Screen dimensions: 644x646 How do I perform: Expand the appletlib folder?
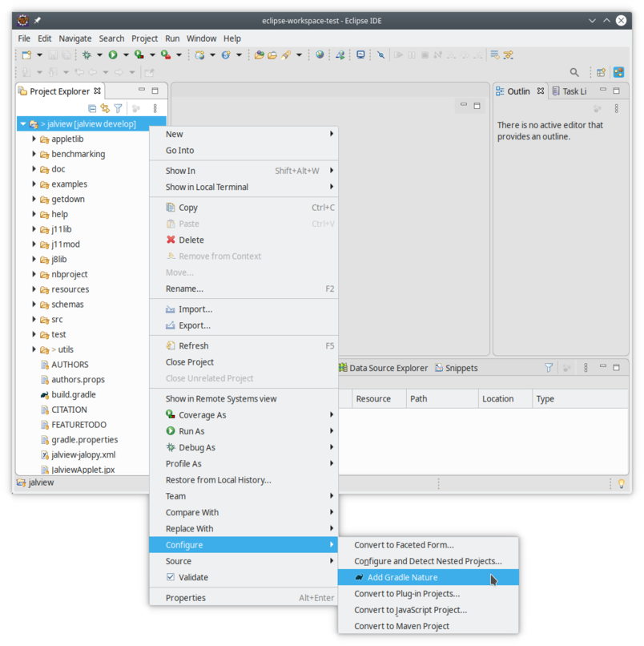[34, 139]
